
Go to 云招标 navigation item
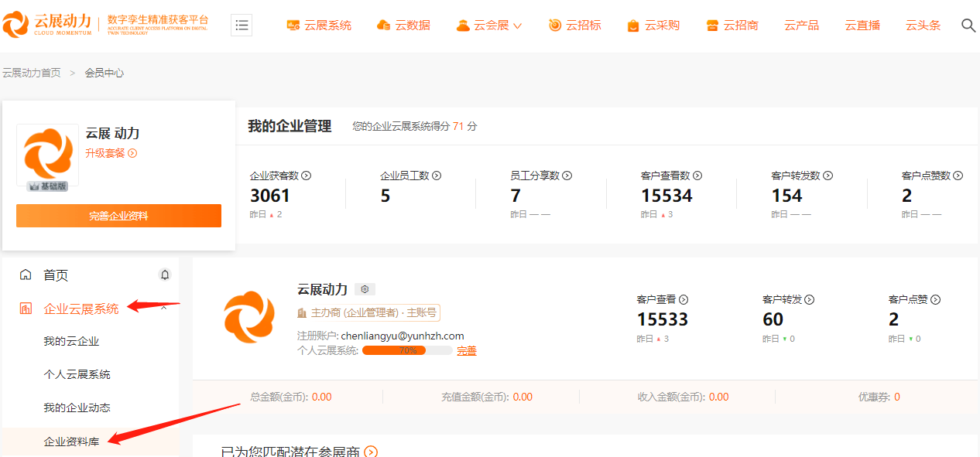click(x=574, y=26)
